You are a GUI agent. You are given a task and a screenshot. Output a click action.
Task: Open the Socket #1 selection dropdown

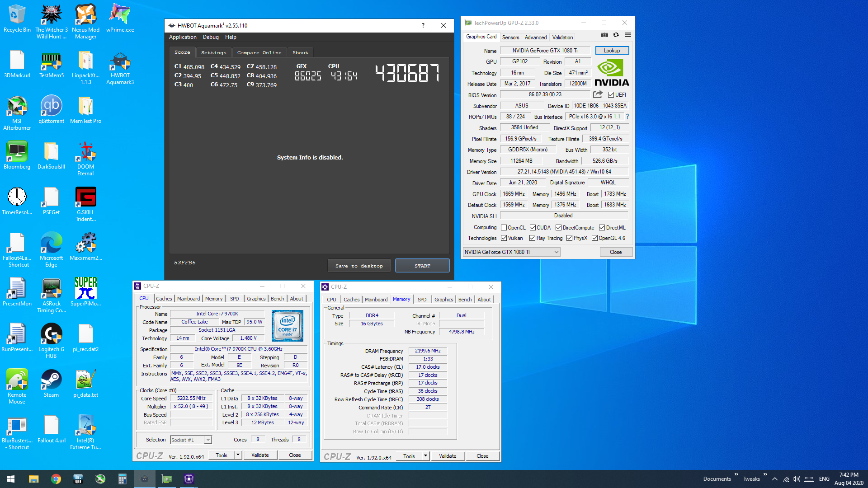(191, 440)
